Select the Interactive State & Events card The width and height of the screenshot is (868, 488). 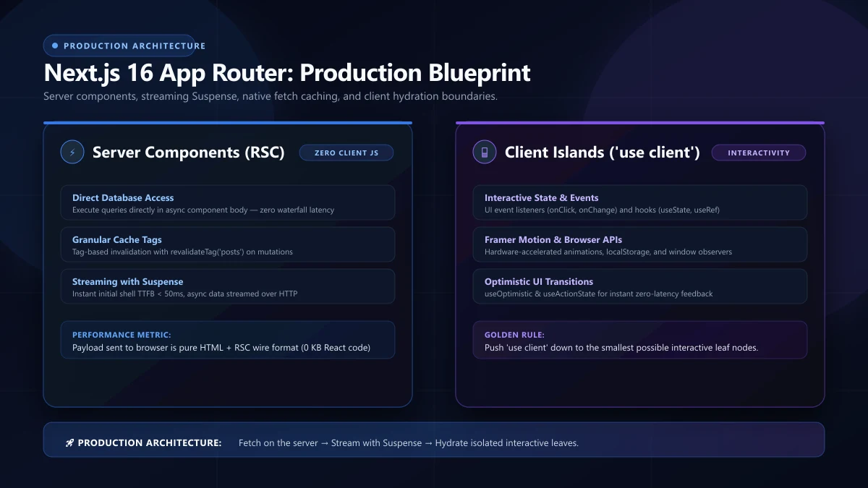(x=640, y=202)
